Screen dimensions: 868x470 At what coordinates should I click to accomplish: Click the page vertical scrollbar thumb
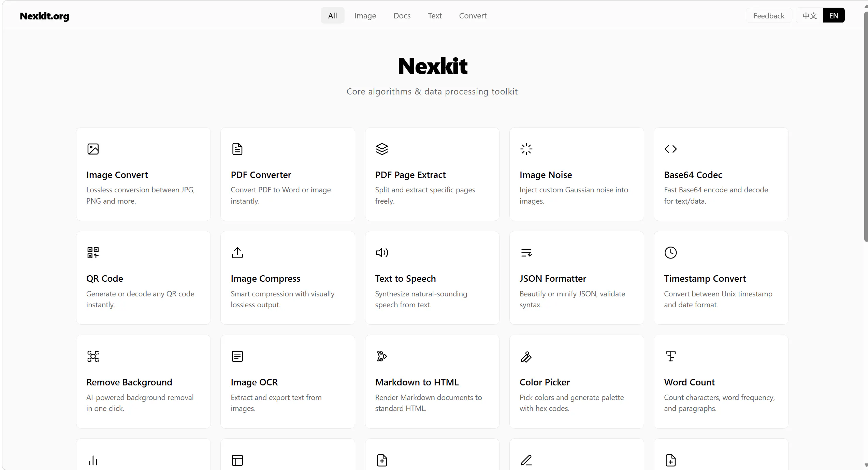866,126
